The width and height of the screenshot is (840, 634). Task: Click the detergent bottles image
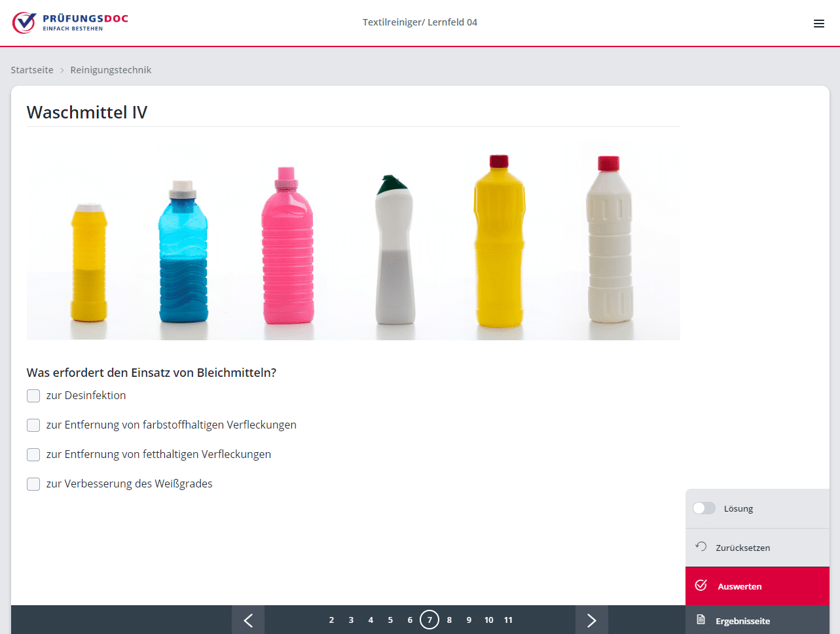[354, 239]
